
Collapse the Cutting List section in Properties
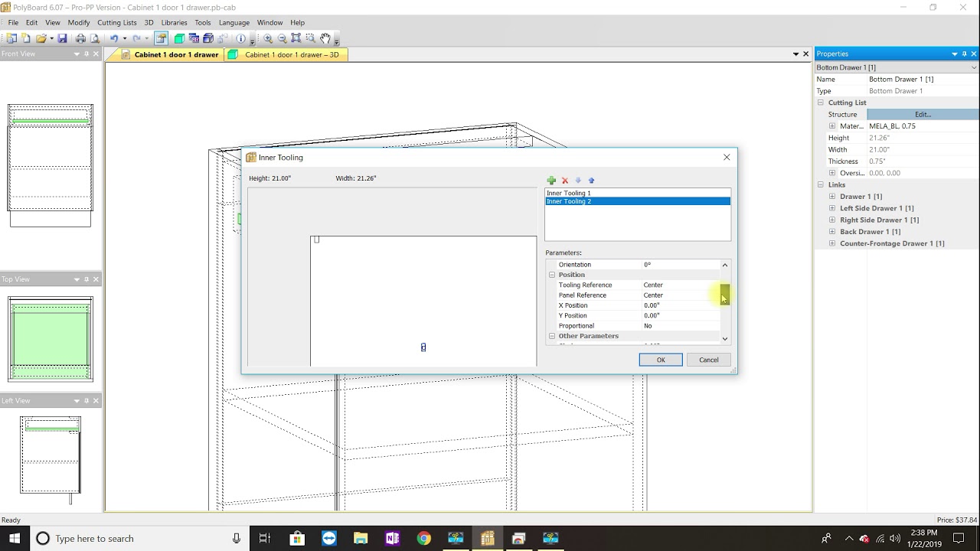(x=820, y=103)
